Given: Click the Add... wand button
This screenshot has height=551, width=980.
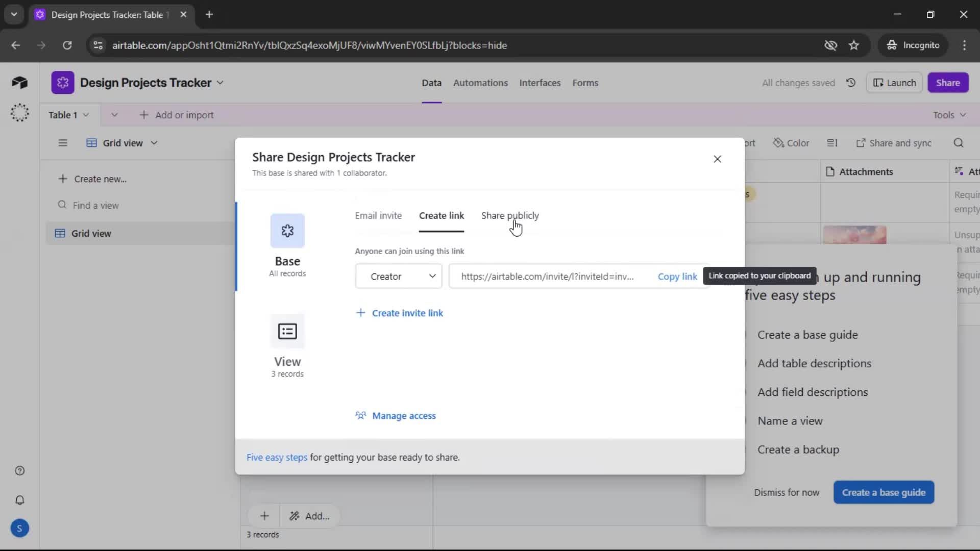Looking at the screenshot, I should pos(309,516).
